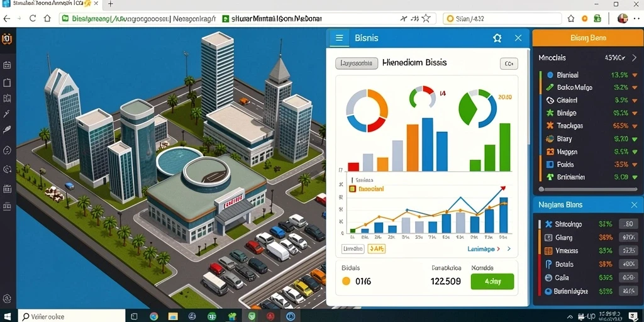Click the Bolko Malge green pencil icon
The image size is (644, 322).
[x=550, y=87]
